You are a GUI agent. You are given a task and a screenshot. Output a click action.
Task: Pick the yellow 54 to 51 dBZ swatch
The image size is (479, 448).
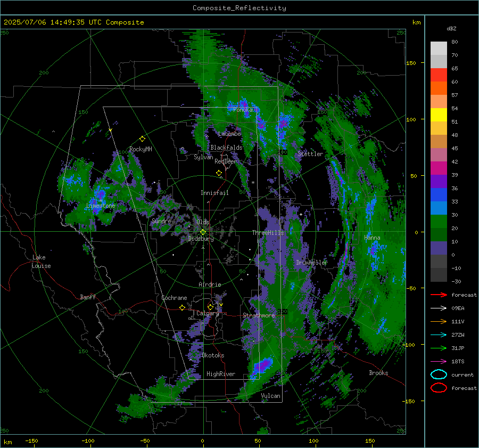click(439, 115)
